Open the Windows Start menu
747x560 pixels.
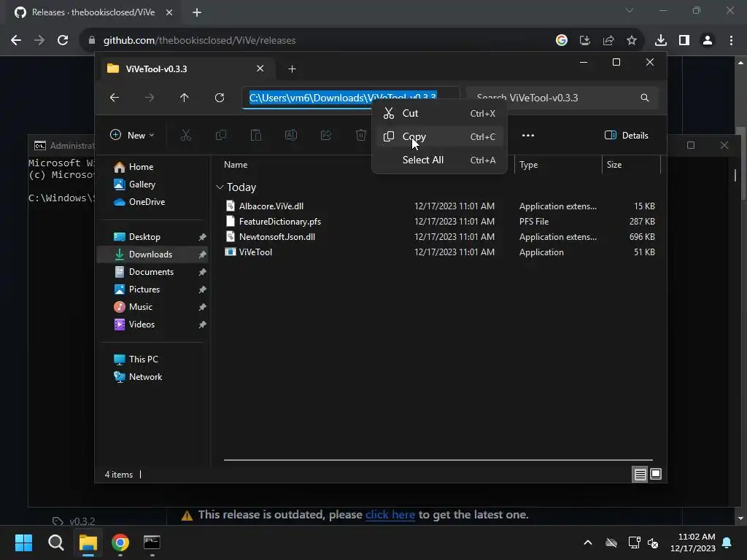[x=23, y=542]
